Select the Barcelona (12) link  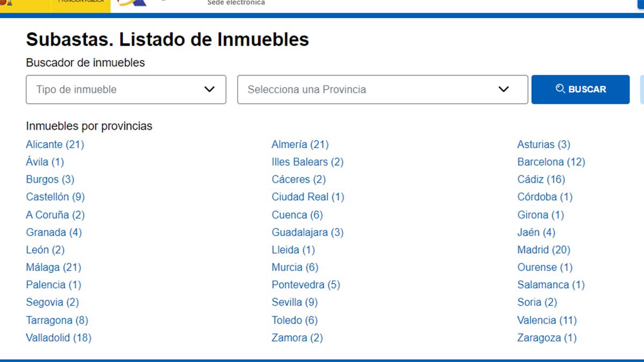pos(552,161)
